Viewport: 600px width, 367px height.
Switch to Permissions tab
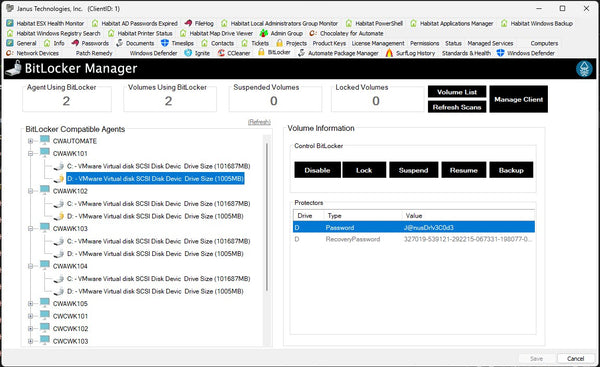pyautogui.click(x=425, y=43)
